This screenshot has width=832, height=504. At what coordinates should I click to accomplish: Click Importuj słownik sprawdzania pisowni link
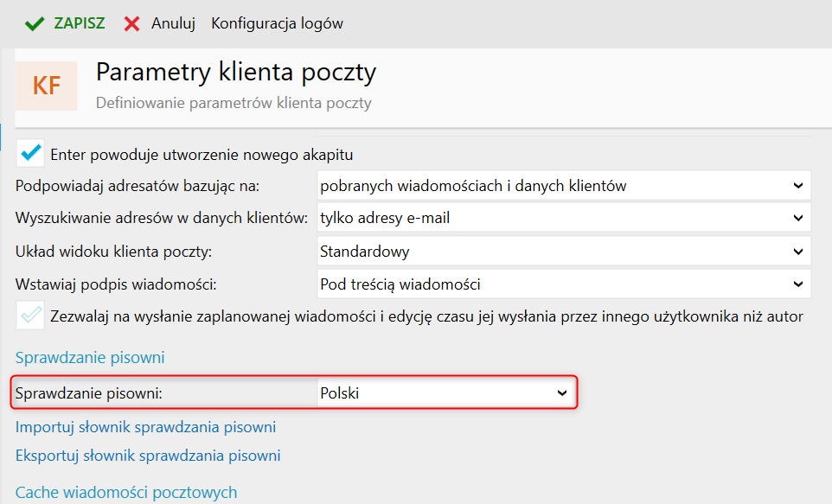145,426
